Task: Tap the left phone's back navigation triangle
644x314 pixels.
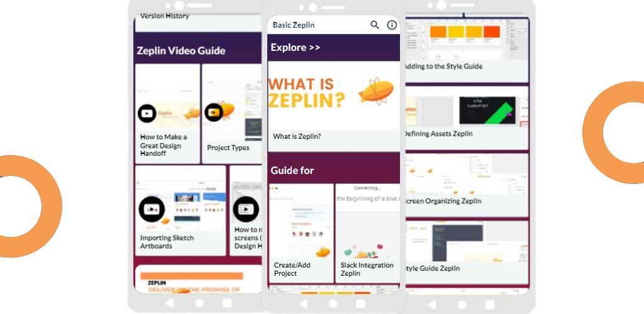Action: tap(170, 303)
